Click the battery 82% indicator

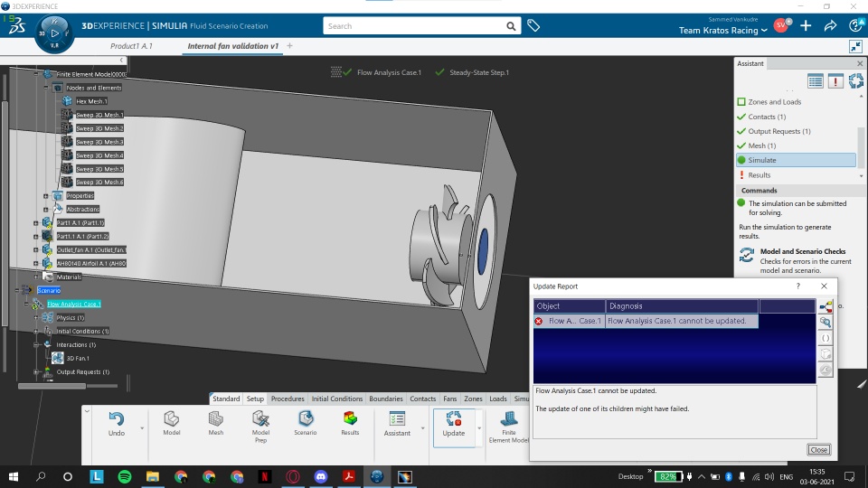[668, 476]
